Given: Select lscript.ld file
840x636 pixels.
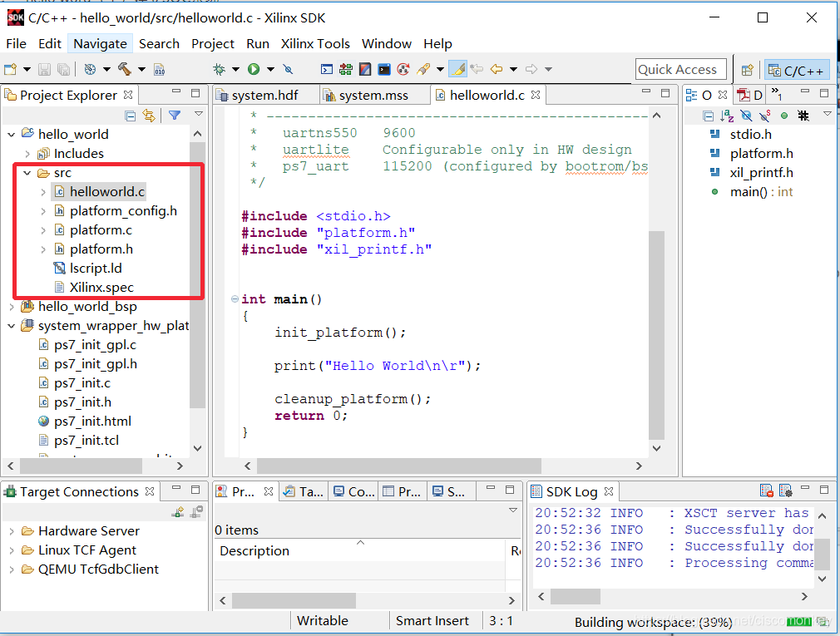Looking at the screenshot, I should coord(96,269).
